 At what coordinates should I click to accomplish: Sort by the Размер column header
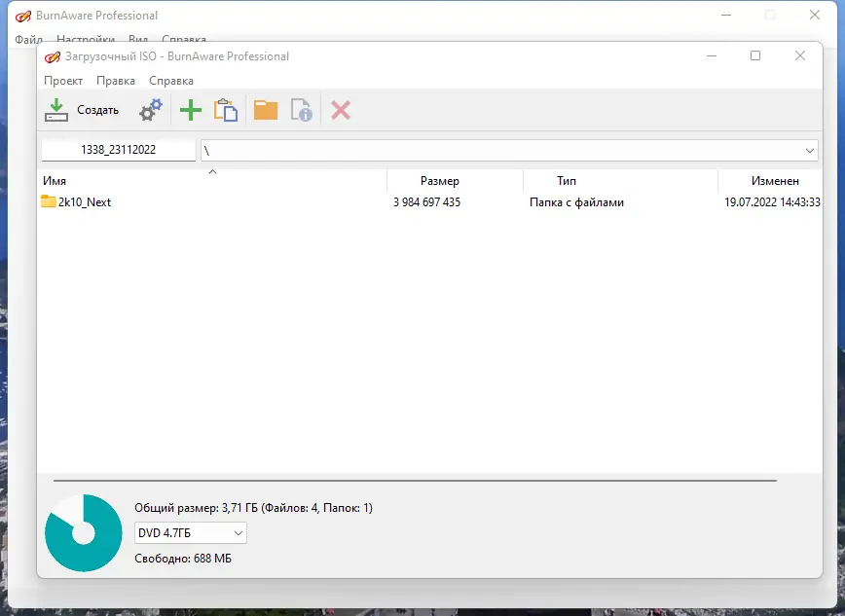coord(455,181)
